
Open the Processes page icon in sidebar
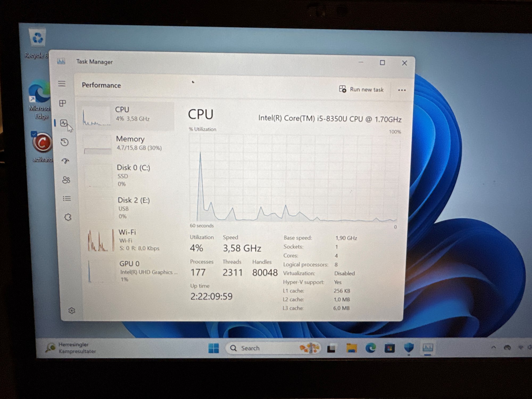point(63,103)
